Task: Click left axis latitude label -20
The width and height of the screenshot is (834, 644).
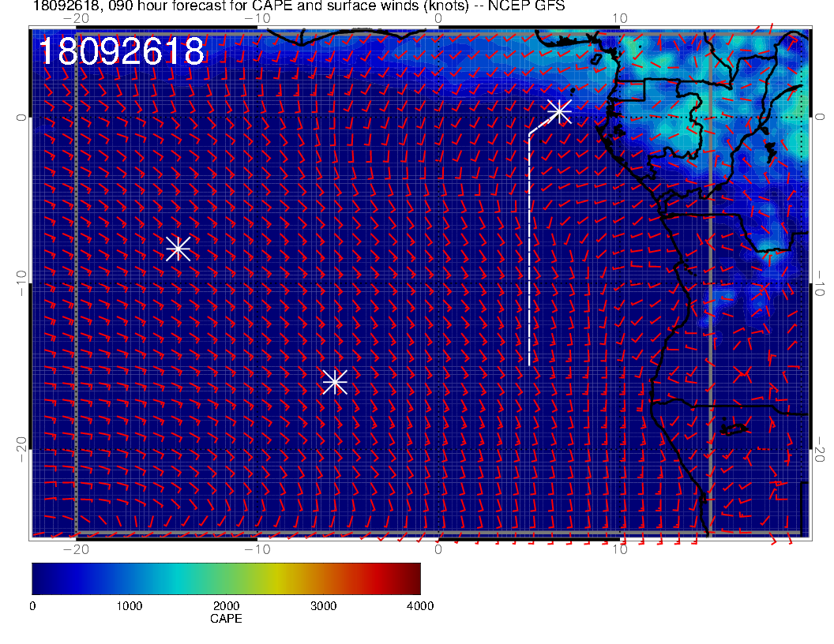Action: 21,450
